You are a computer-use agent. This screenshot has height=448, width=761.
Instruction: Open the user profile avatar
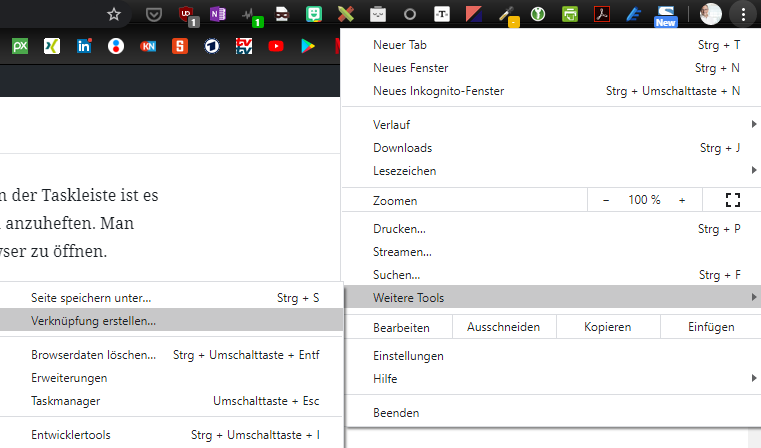[711, 14]
